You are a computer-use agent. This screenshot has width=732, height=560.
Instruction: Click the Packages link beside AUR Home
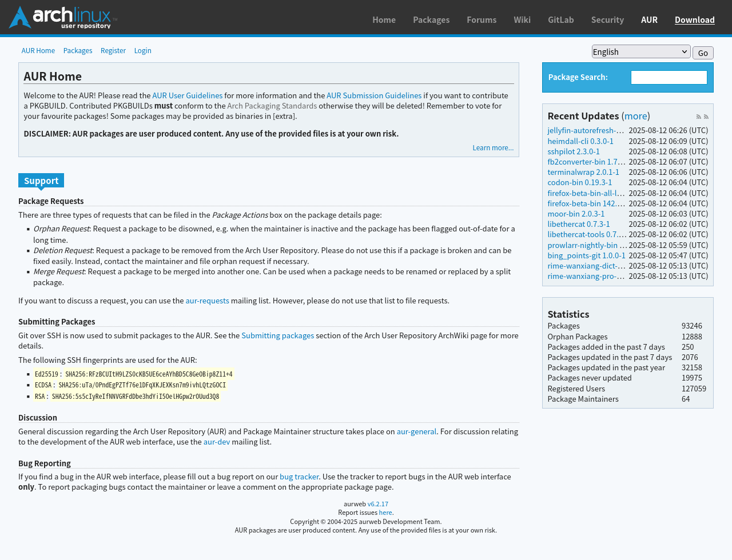[x=78, y=51]
